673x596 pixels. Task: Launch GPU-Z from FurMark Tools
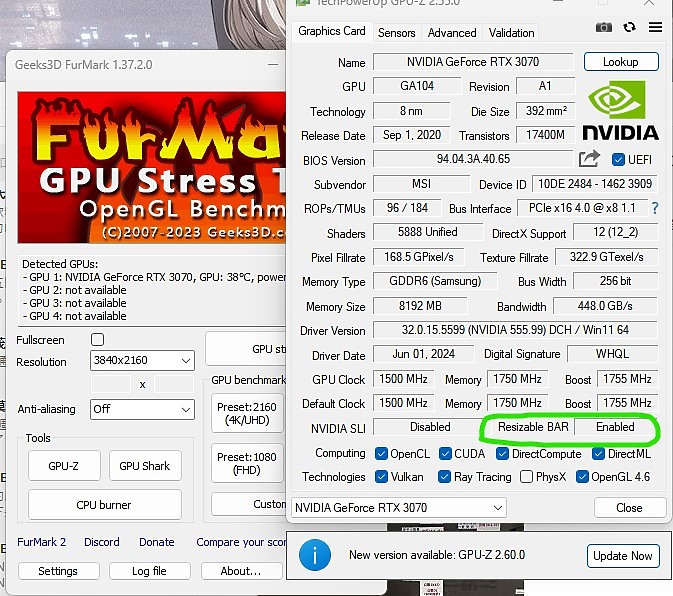64,466
